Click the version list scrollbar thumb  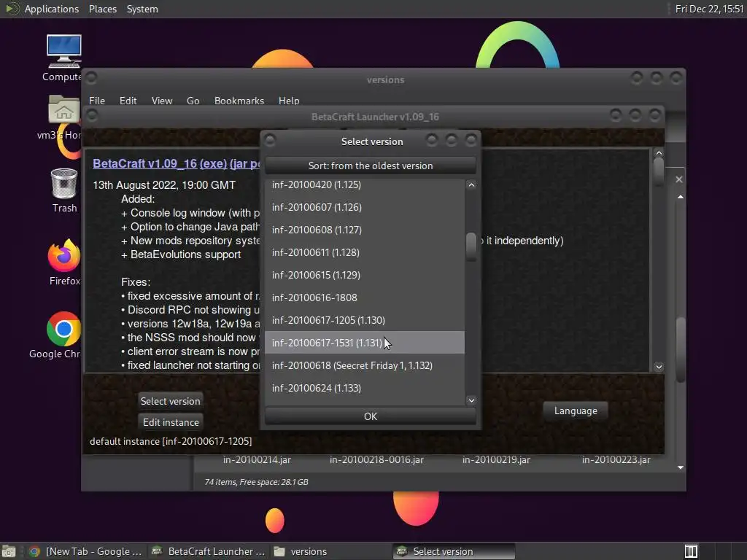(x=471, y=246)
